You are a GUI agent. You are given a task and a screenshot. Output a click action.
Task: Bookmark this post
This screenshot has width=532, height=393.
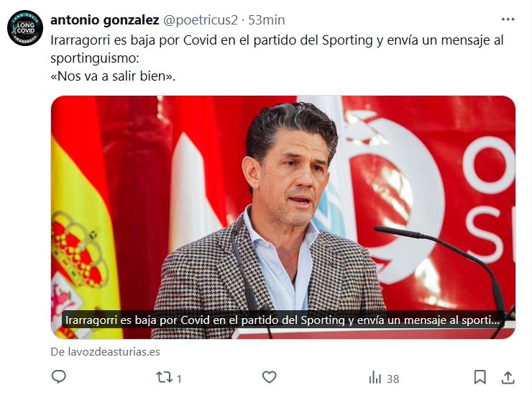[480, 377]
